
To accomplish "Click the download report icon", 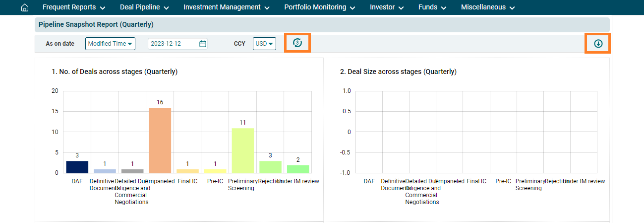I will (598, 44).
